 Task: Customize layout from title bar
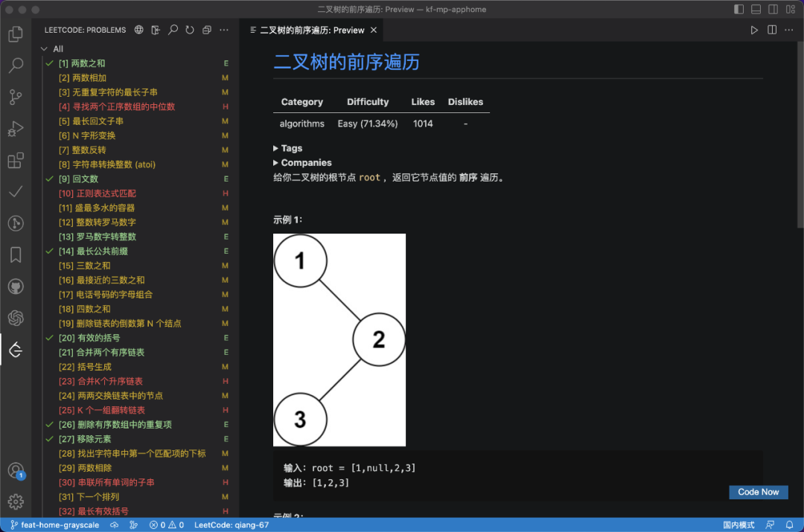[x=791, y=9]
